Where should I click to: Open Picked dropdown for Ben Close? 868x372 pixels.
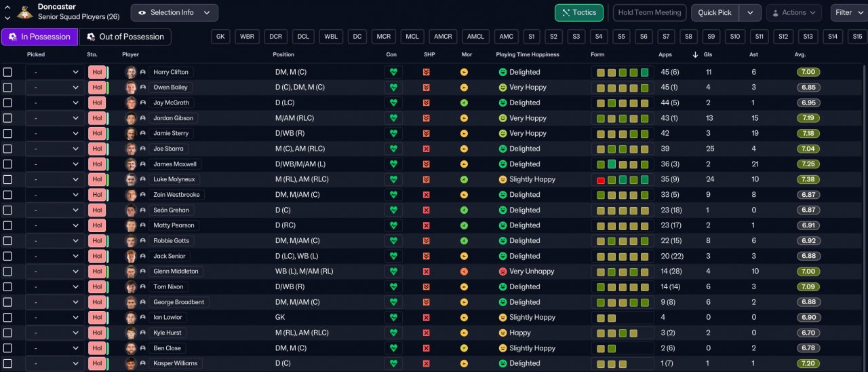54,348
